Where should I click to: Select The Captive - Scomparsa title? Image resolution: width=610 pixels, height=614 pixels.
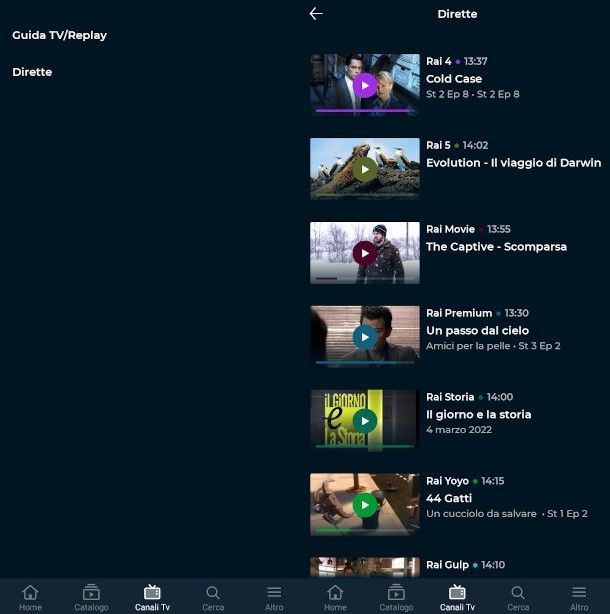(496, 247)
